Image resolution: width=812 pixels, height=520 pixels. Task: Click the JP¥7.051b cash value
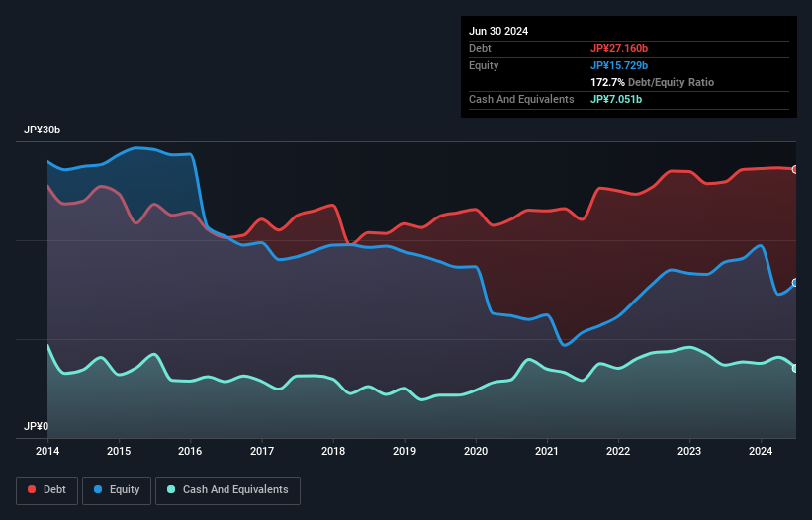point(616,99)
